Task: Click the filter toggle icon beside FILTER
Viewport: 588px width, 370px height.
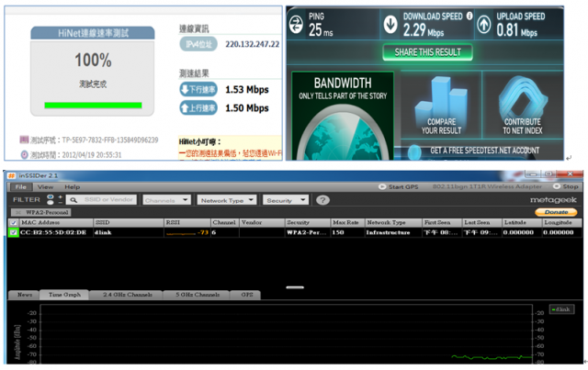Action: click(51, 200)
